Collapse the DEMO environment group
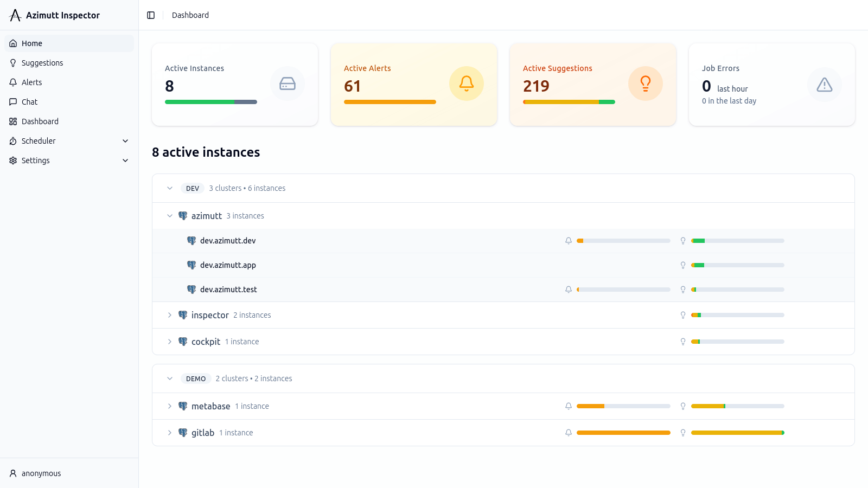 (170, 378)
